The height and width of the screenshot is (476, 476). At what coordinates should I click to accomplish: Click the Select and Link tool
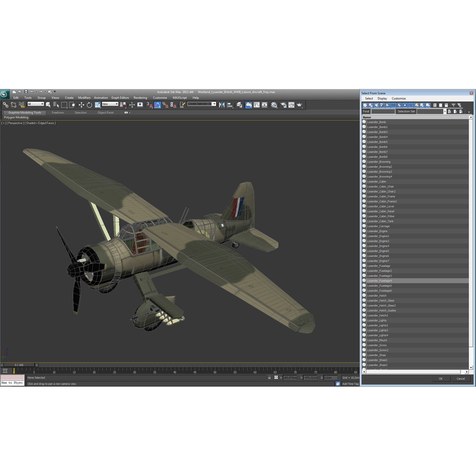point(5,105)
